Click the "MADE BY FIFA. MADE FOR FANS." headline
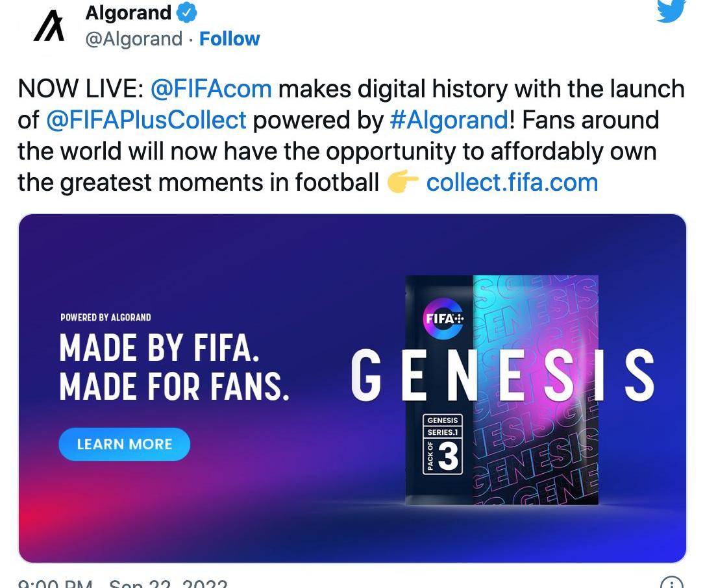Image resolution: width=705 pixels, height=588 pixels. [x=174, y=367]
